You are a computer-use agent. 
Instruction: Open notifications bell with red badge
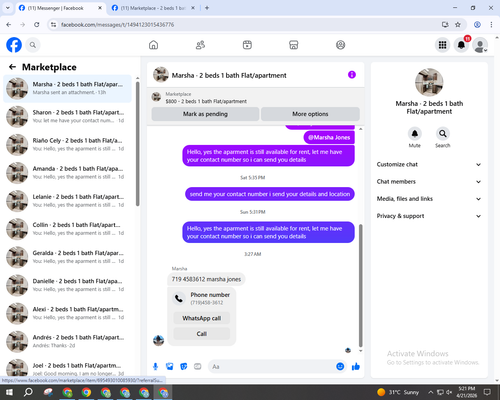461,45
